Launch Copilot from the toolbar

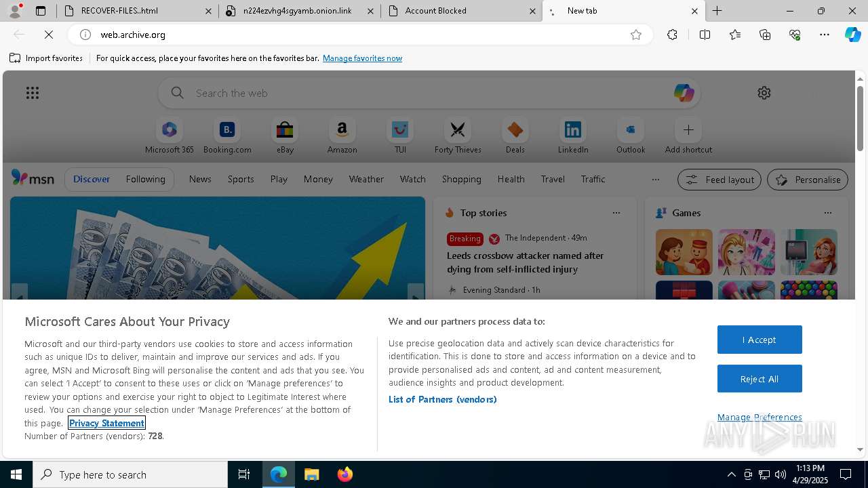click(852, 35)
